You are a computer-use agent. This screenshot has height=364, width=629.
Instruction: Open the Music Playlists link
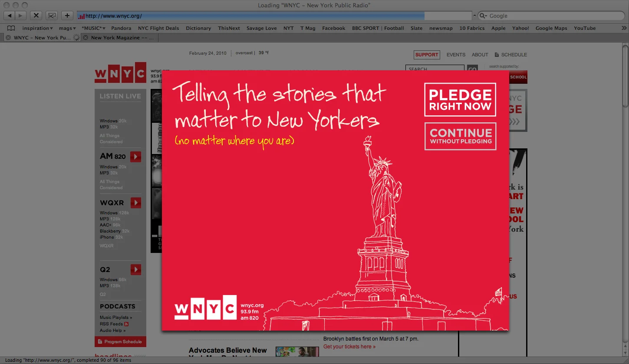pyautogui.click(x=116, y=318)
